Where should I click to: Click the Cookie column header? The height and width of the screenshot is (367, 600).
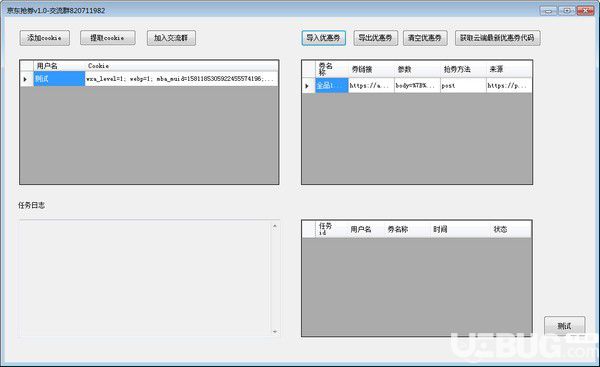point(181,66)
